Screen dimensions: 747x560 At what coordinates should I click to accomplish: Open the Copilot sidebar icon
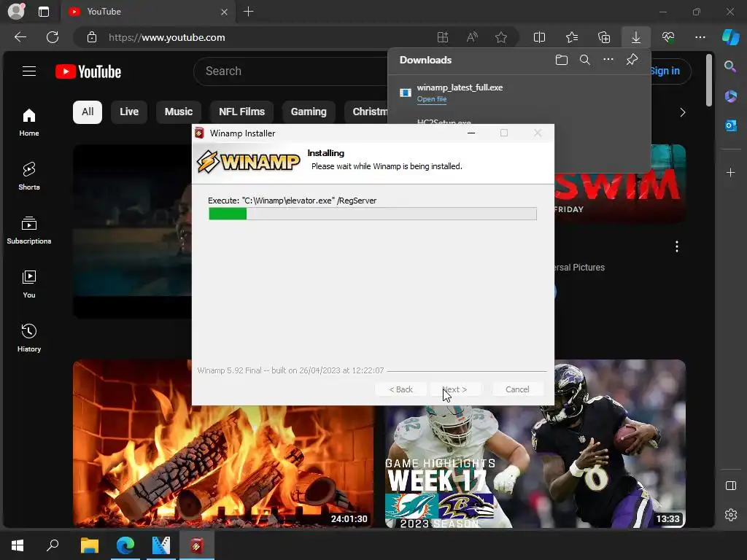click(x=730, y=37)
